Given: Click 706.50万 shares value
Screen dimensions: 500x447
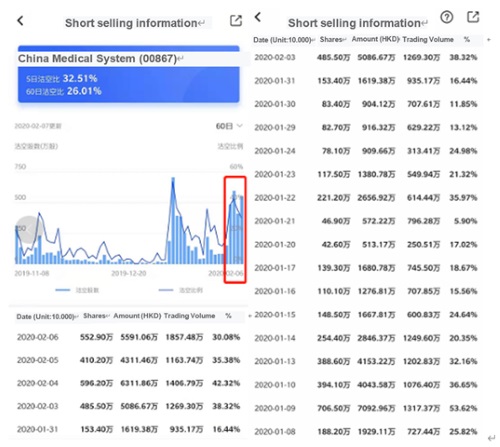Looking at the screenshot, I should point(334,408).
